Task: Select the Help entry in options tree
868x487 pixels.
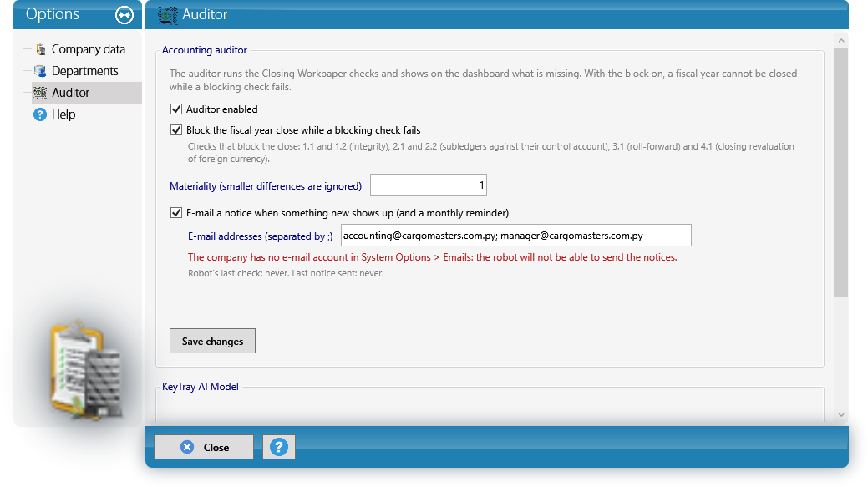Action: point(63,114)
